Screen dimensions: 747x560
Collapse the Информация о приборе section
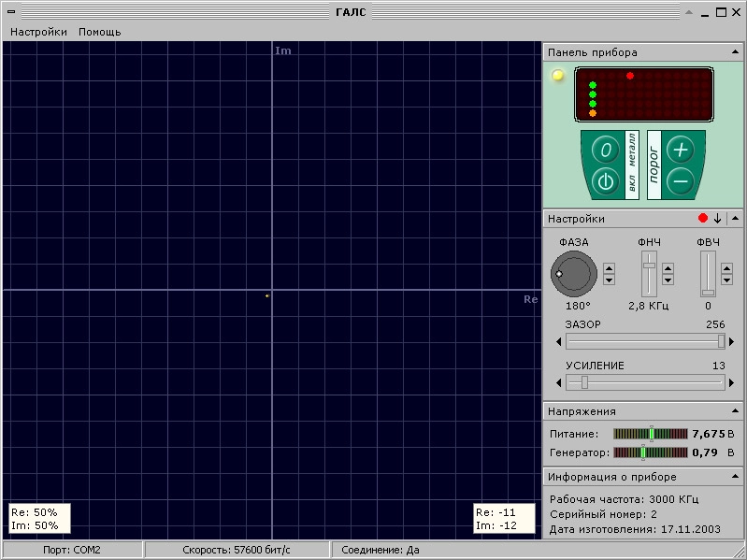[x=735, y=477]
